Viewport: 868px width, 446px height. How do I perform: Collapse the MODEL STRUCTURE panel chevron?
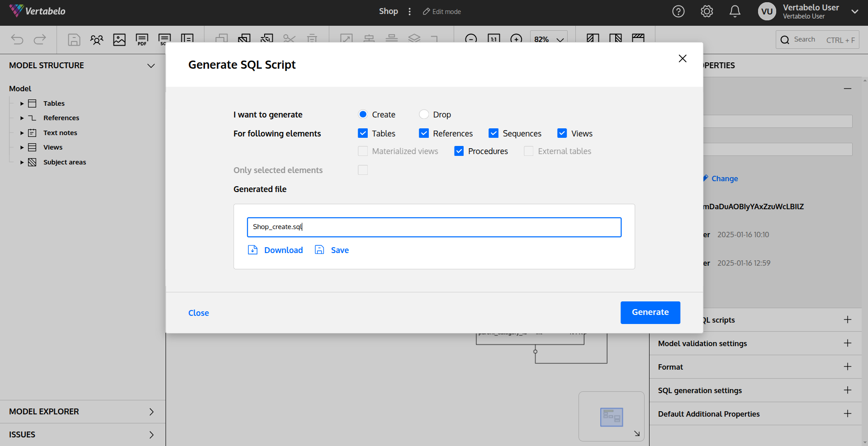pos(151,66)
